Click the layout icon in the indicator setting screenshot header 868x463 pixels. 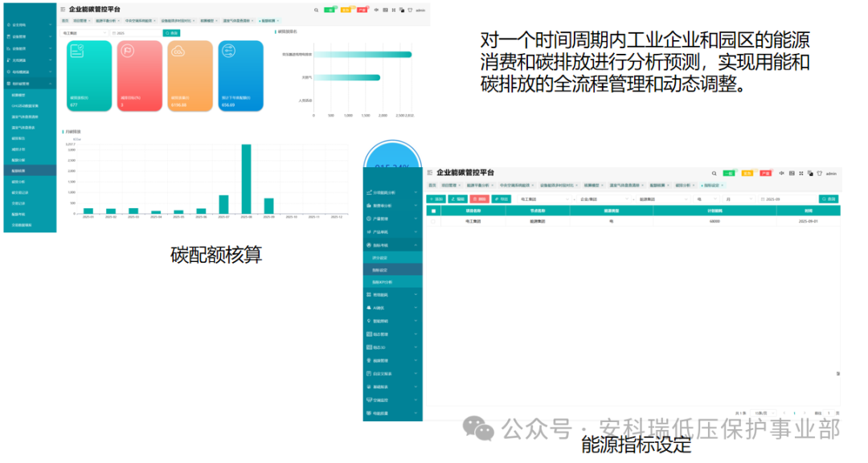point(792,174)
